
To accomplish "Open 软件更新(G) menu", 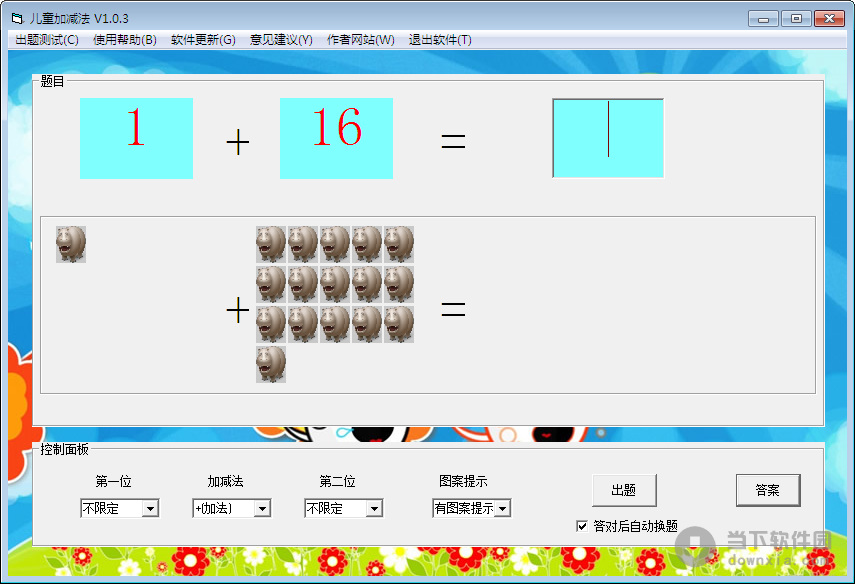I will pos(203,40).
